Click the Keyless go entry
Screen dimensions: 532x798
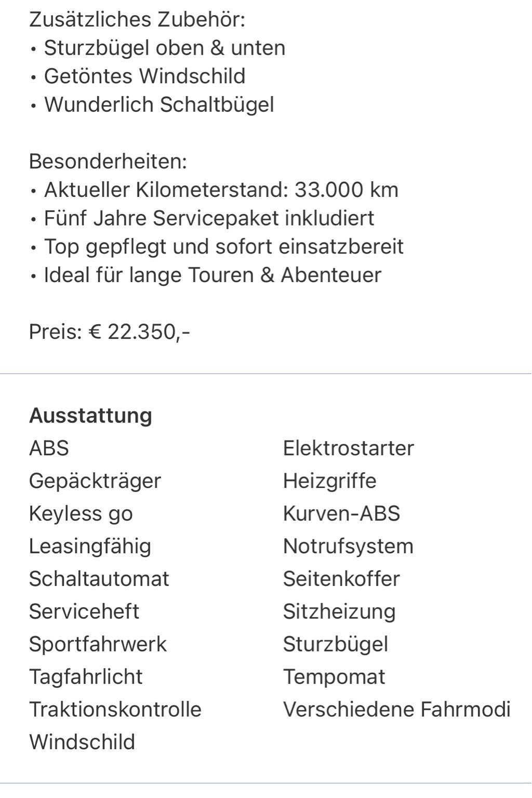pyautogui.click(x=81, y=513)
